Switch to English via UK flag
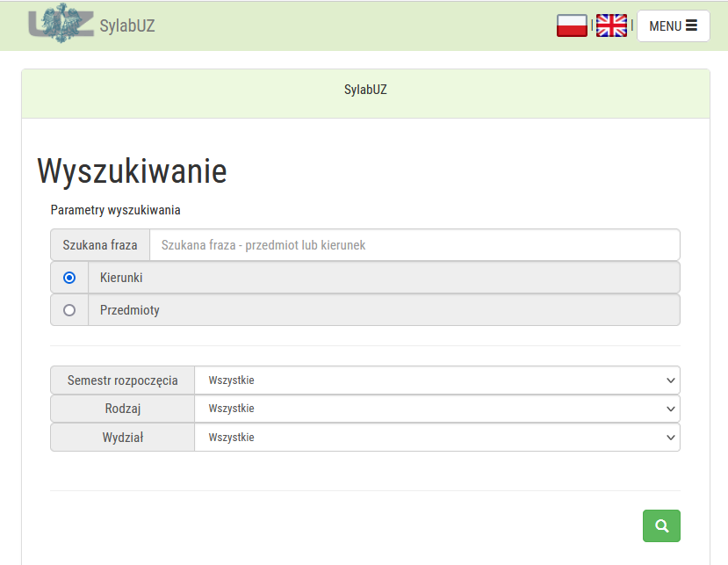Viewport: 728px width, 565px height. tap(611, 25)
